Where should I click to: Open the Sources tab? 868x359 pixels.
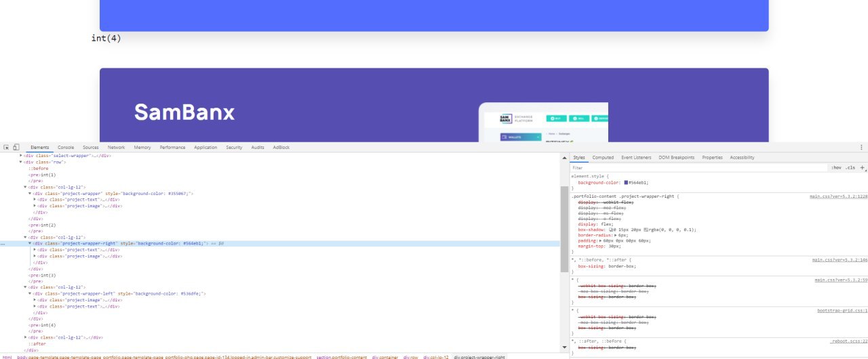(91, 147)
